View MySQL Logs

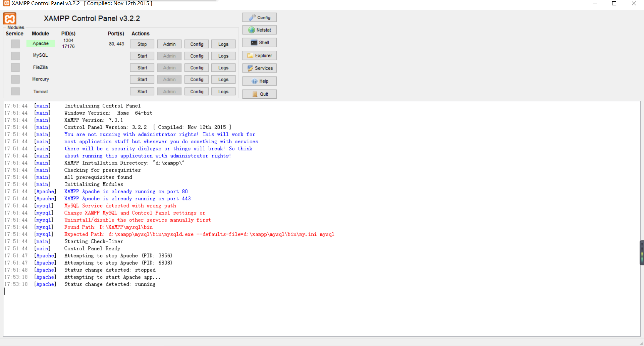pyautogui.click(x=223, y=56)
